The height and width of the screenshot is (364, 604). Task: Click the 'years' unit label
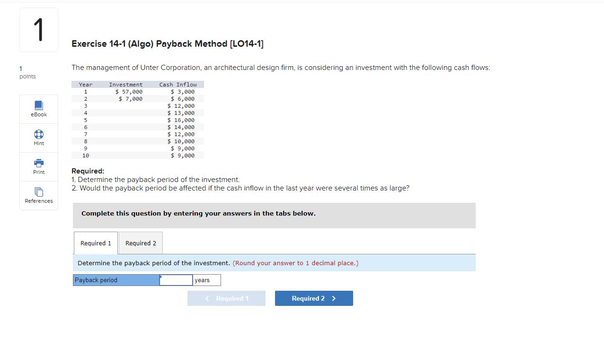pyautogui.click(x=202, y=280)
